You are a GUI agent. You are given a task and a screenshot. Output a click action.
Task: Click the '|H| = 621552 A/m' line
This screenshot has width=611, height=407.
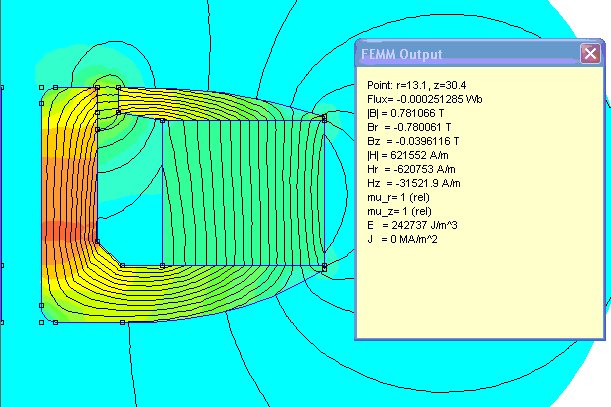click(408, 155)
